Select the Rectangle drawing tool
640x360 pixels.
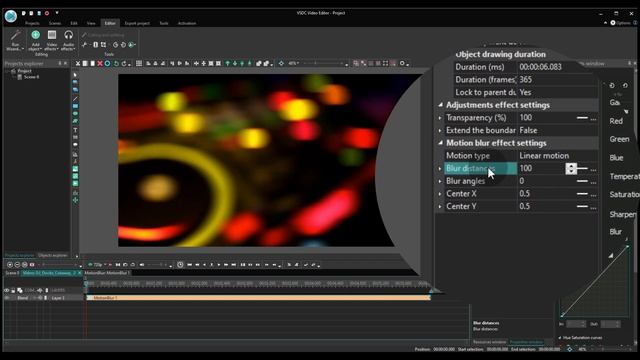(x=75, y=106)
